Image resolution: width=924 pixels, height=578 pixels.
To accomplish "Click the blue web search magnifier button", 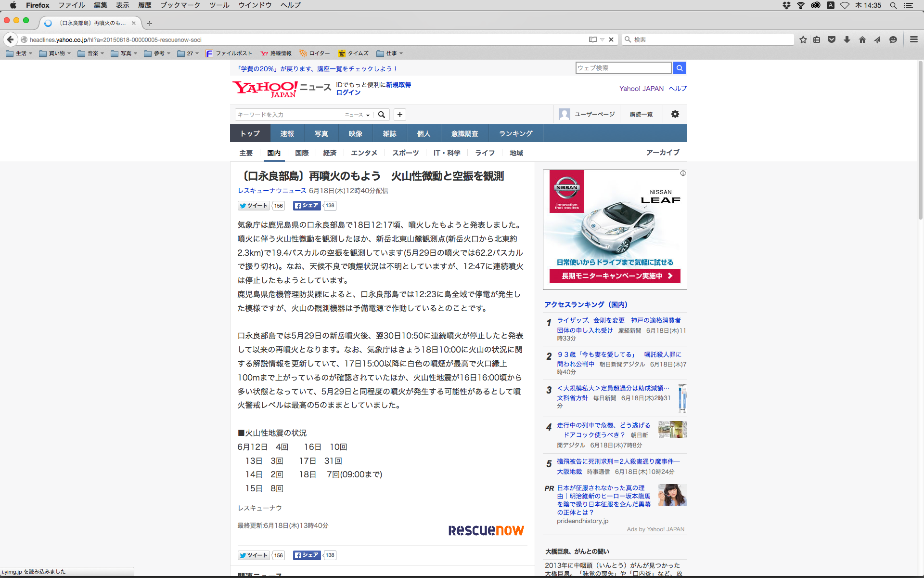I will click(679, 68).
